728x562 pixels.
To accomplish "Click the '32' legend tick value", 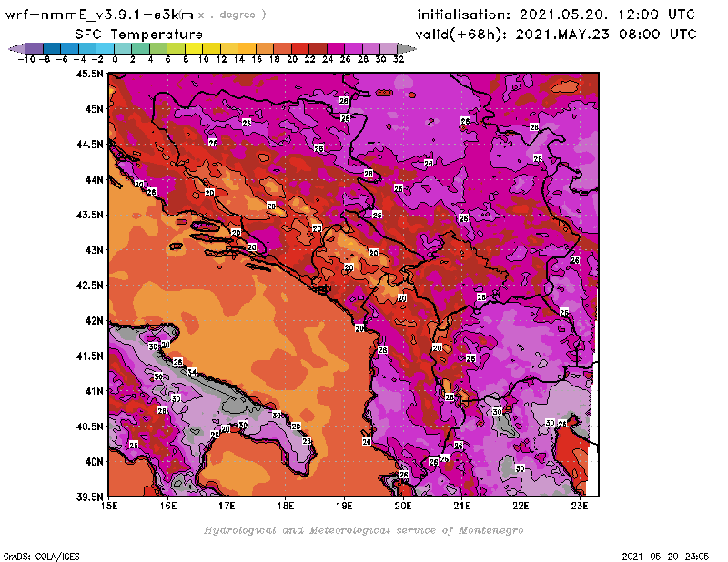I will 399,59.
